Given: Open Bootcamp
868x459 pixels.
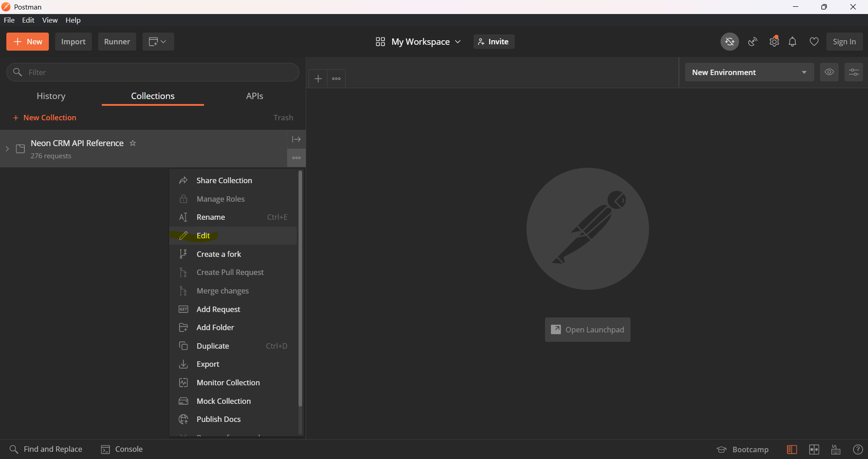Looking at the screenshot, I should [x=743, y=450].
